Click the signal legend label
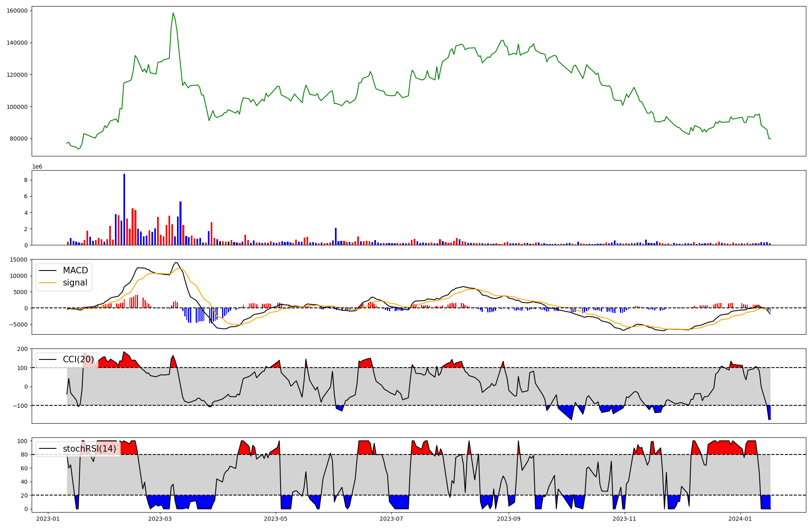 click(75, 283)
